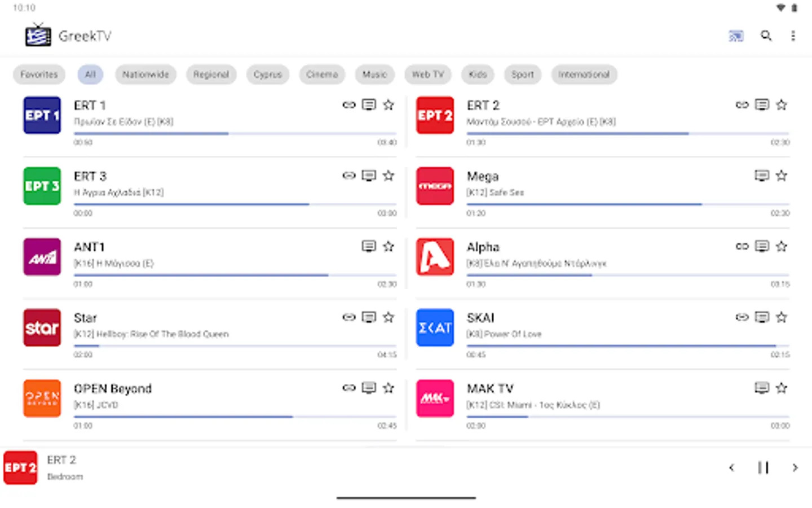
Task: Open the EPG icon for Mega channel
Action: click(762, 176)
